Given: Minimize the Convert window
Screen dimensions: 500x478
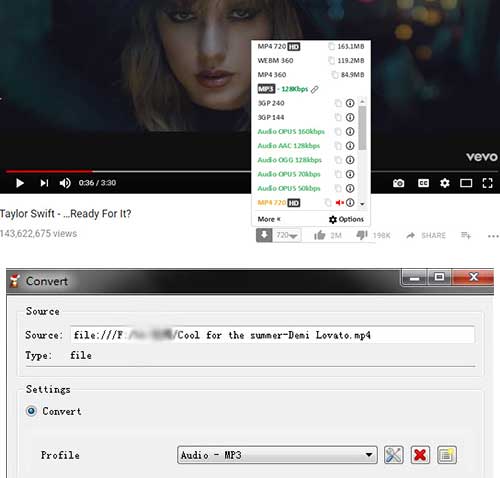Looking at the screenshot, I should click(x=415, y=277).
